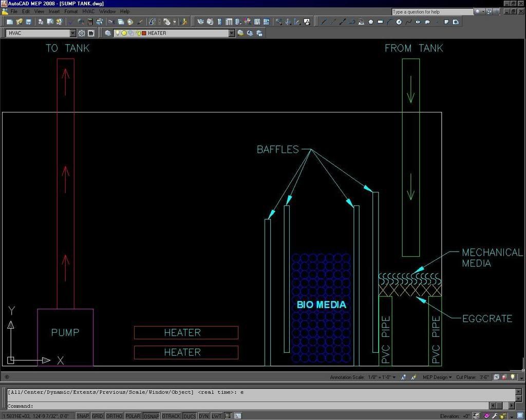Open the Undo history dropdown arrow
This screenshot has width=526, height=420.
pos(159,22)
